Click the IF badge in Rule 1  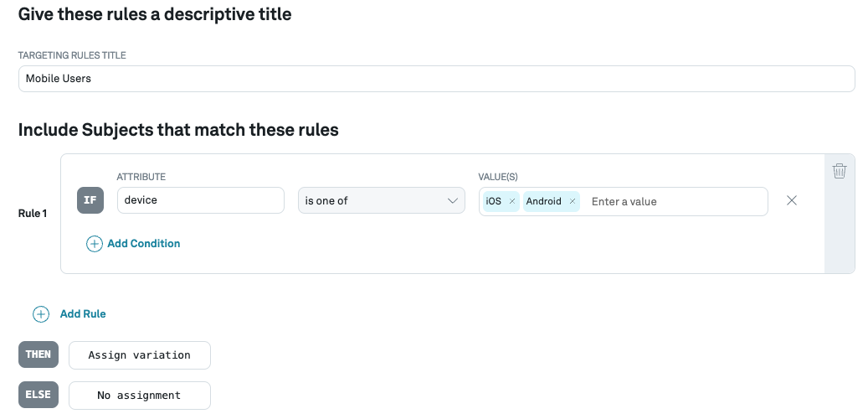click(90, 201)
